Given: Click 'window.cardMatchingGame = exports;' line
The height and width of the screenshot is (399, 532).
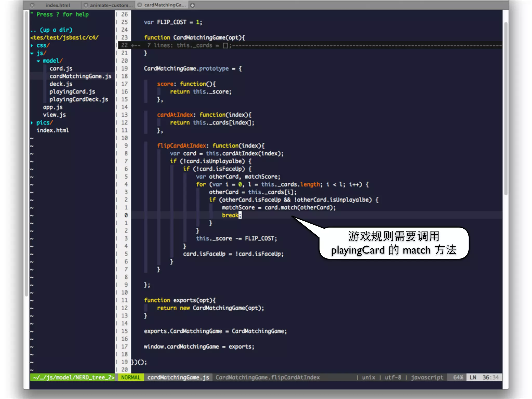Looking at the screenshot, I should coord(199,347).
